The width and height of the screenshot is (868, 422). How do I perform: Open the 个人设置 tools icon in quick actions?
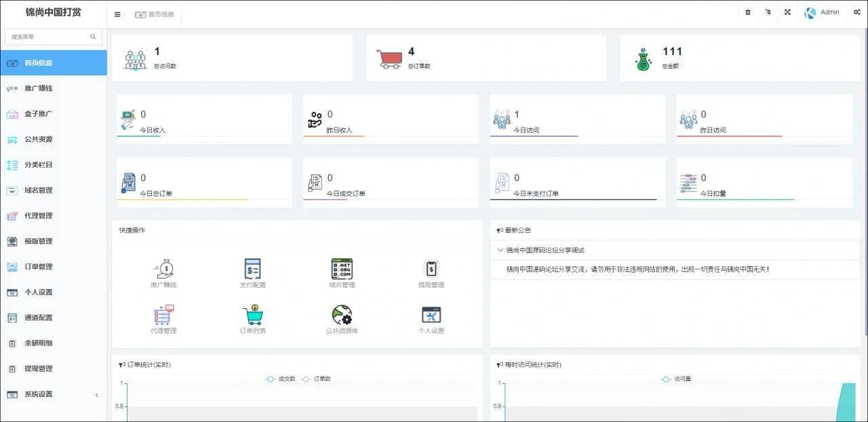coord(431,315)
